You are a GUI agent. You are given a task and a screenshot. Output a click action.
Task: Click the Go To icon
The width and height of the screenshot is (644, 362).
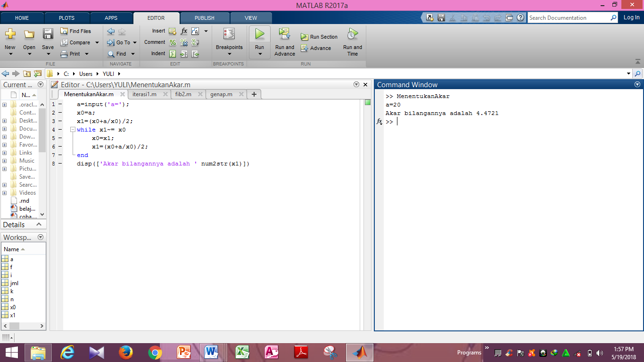point(111,42)
